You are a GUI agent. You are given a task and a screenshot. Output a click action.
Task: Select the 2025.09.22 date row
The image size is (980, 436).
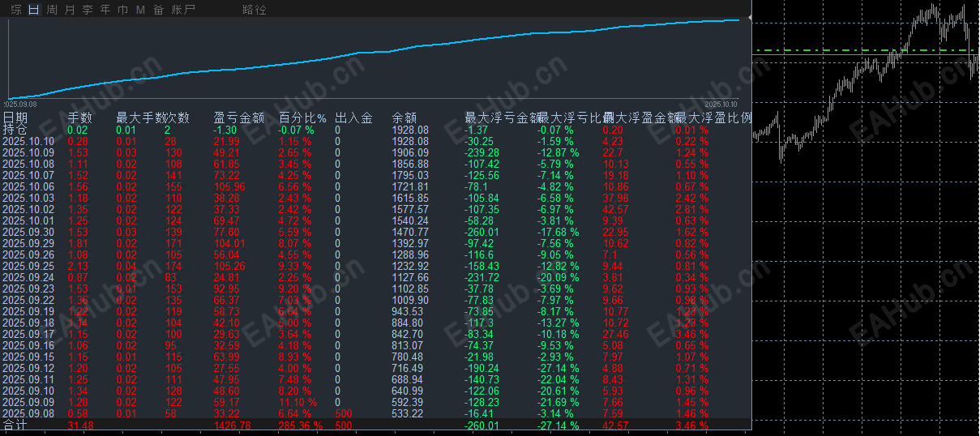click(x=28, y=300)
